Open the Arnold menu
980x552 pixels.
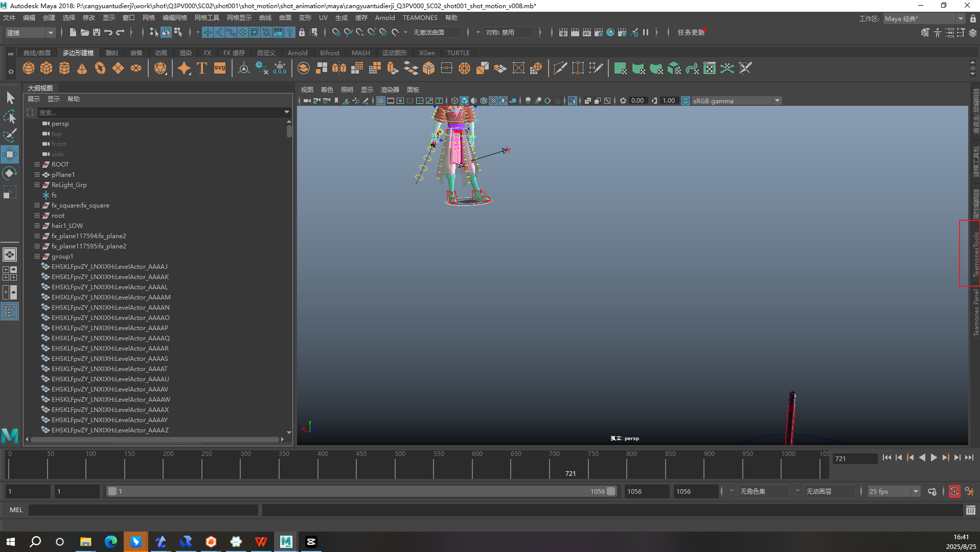[x=384, y=18]
